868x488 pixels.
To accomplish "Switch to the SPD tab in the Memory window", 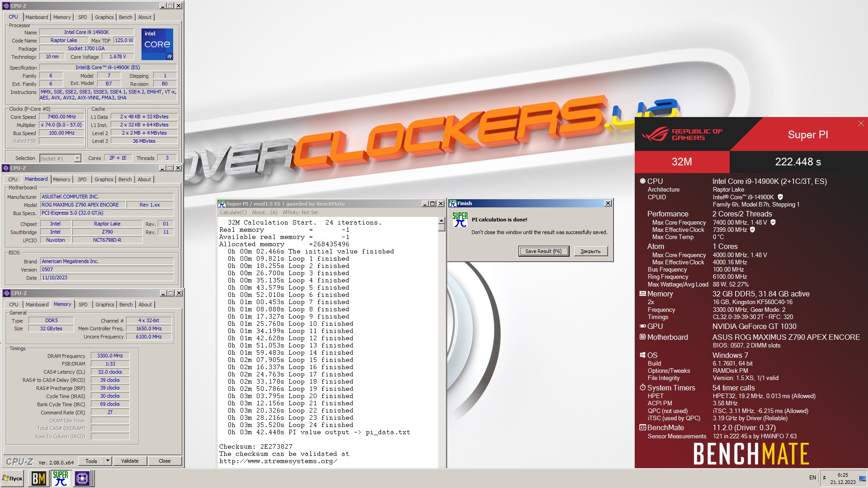I will pos(83,305).
